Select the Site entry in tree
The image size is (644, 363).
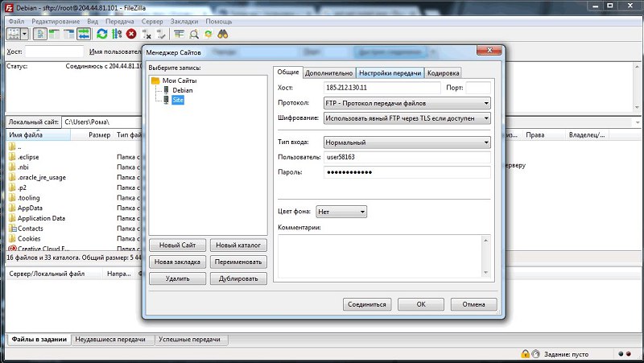178,100
